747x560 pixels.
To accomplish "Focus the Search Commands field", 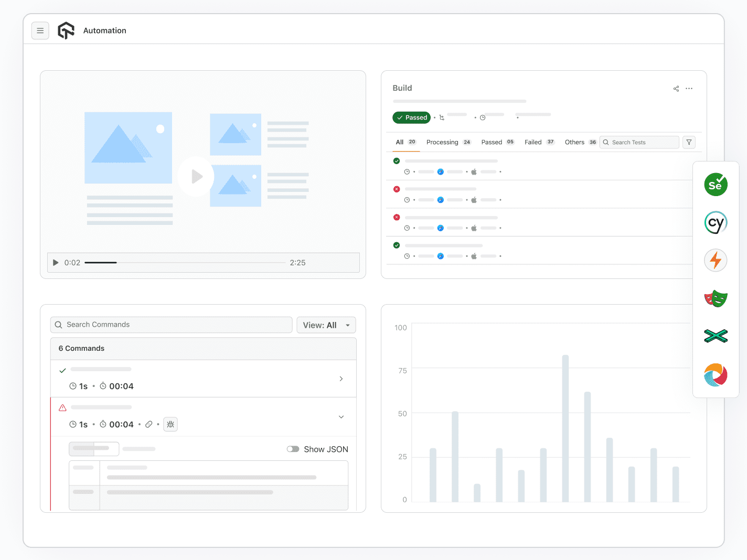I will [x=172, y=325].
